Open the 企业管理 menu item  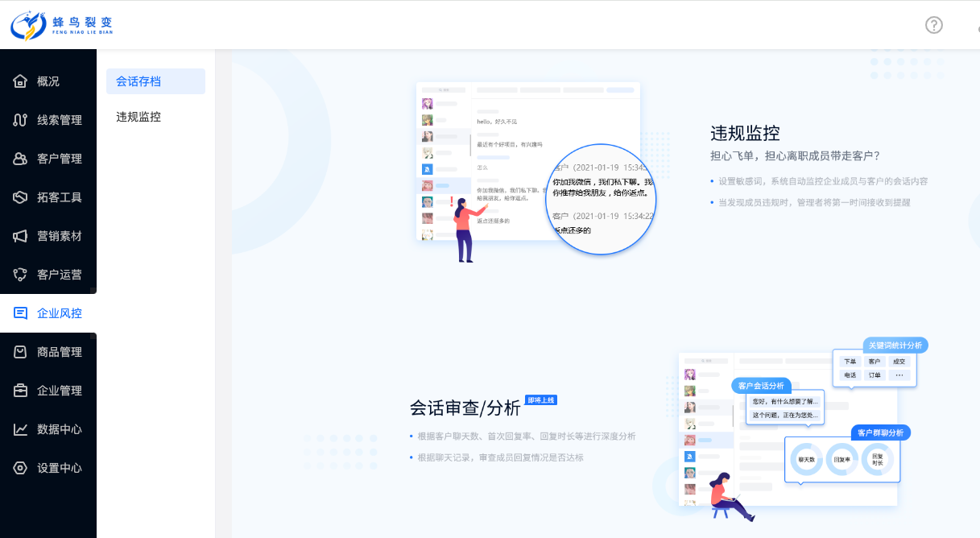[59, 391]
